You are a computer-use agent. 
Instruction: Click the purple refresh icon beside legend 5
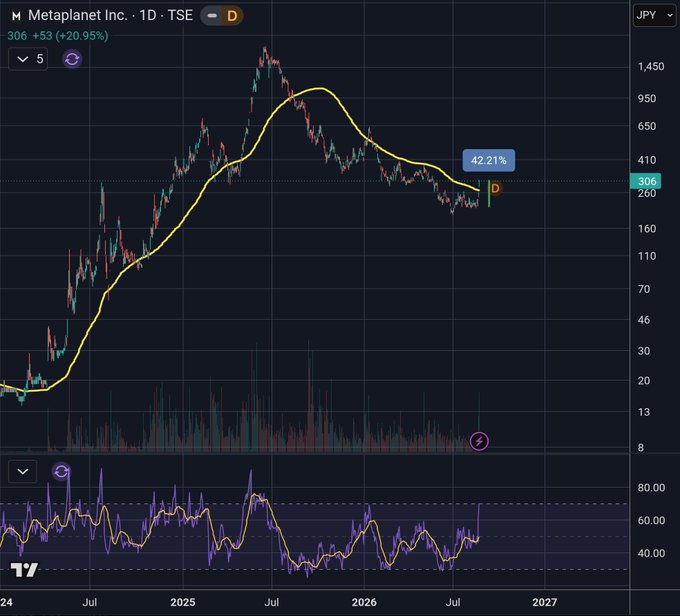[x=72, y=59]
